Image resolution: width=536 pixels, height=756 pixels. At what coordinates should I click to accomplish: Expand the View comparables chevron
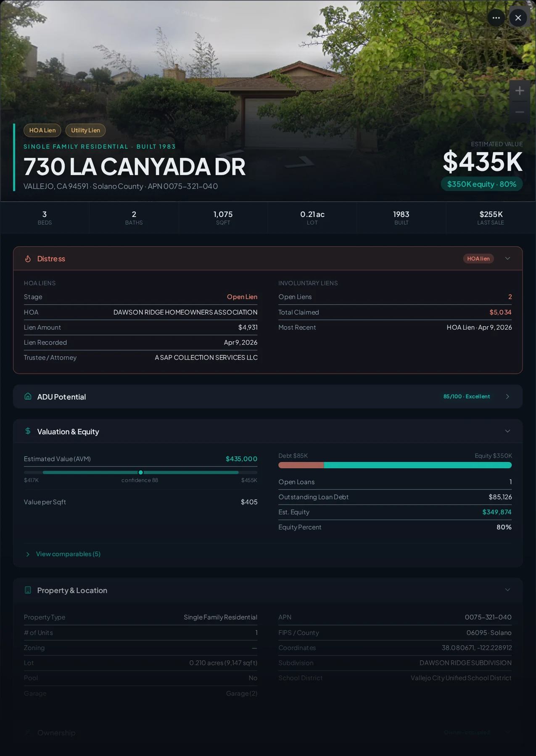pyautogui.click(x=28, y=554)
